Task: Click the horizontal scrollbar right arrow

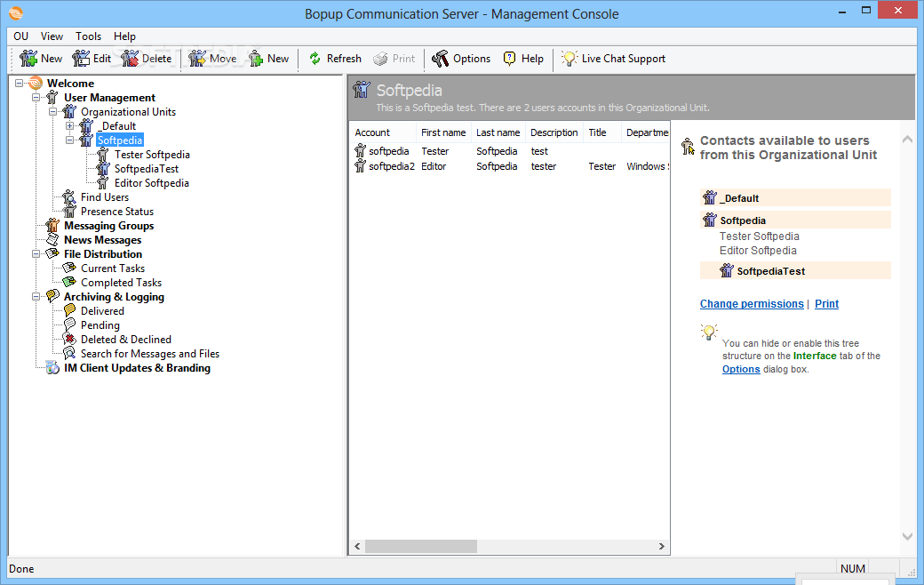Action: click(x=661, y=547)
